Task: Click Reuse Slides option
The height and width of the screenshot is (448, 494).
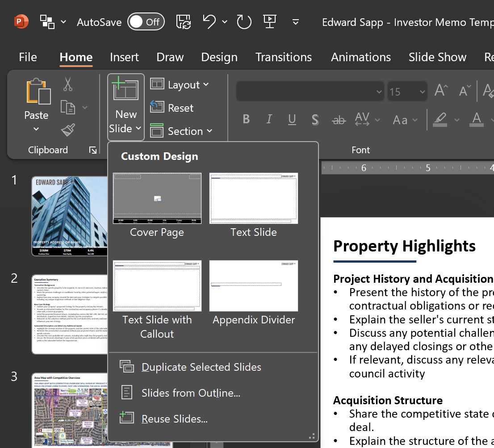Action: coord(174,419)
